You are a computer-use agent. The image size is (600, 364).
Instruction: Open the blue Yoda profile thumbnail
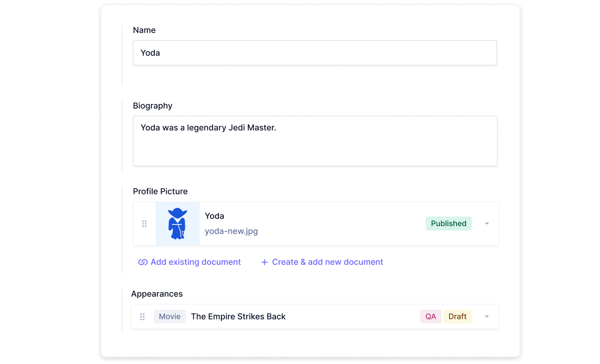[x=177, y=224]
